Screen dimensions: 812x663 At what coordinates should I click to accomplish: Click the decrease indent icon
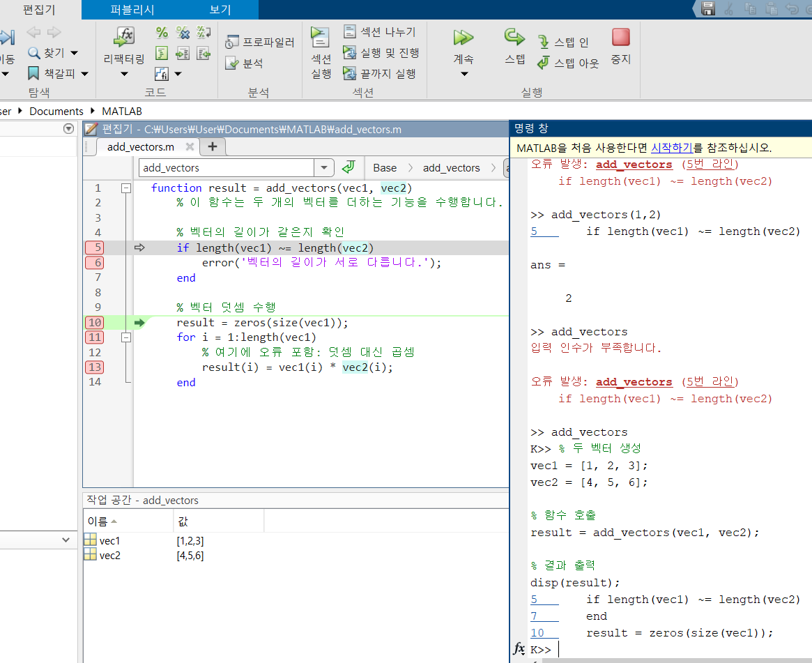tap(204, 54)
